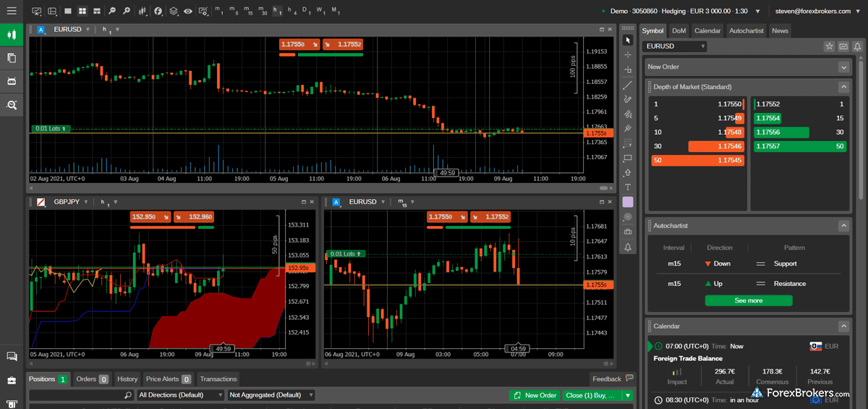Open the Not Aggregated (Default) dropdown
Screen dimensions: 868x409
(271, 395)
